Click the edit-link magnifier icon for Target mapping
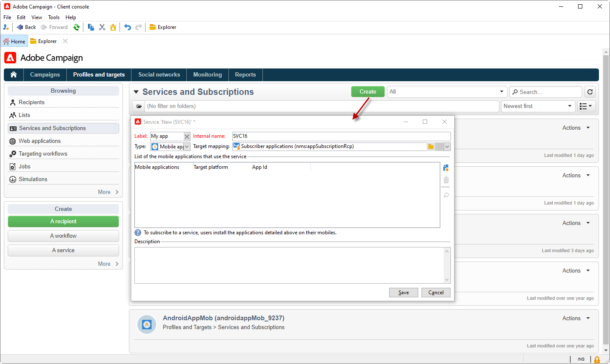Image resolution: width=610 pixels, height=364 pixels. 439,147
